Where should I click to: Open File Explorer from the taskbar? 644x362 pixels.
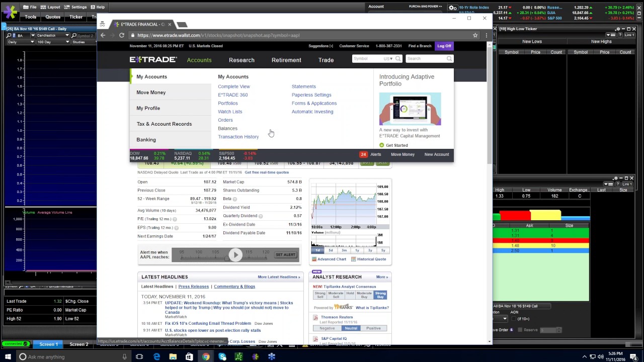pos(173,356)
